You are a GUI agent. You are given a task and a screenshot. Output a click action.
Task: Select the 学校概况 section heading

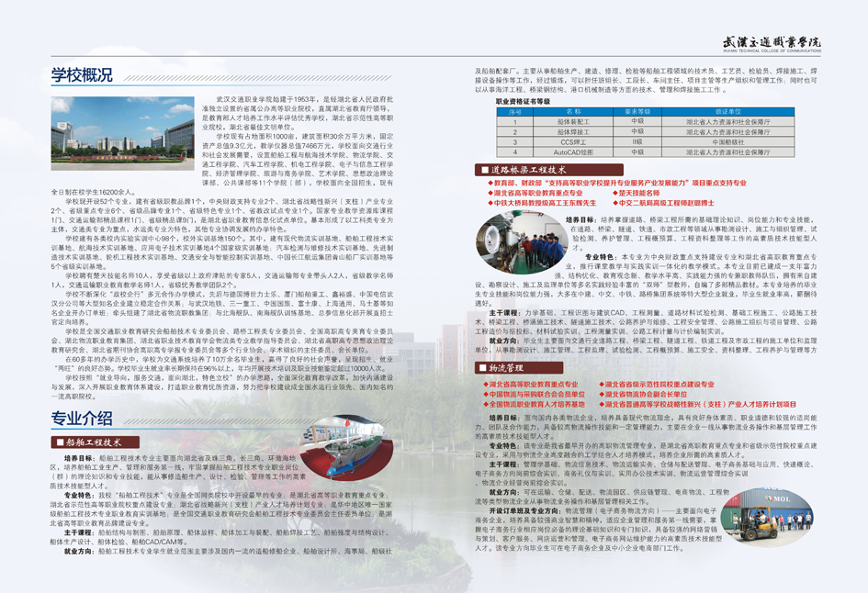[x=82, y=74]
